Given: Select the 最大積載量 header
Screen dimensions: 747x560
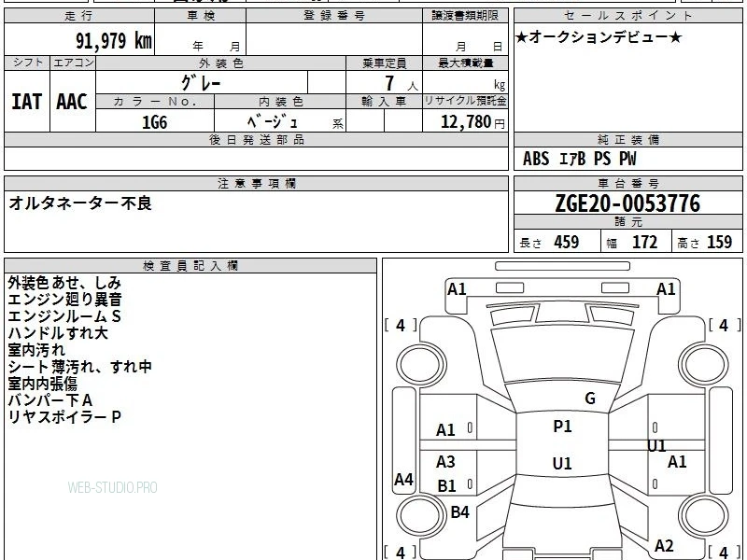Looking at the screenshot, I should tap(465, 63).
